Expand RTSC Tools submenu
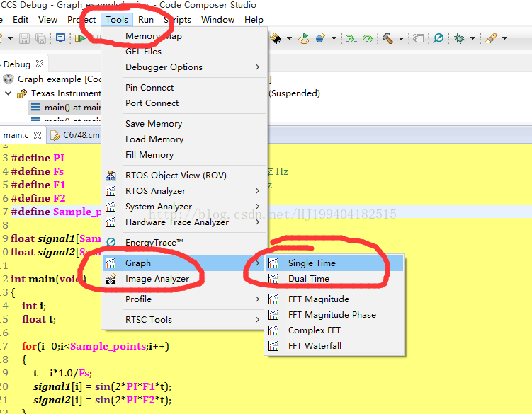 point(184,319)
